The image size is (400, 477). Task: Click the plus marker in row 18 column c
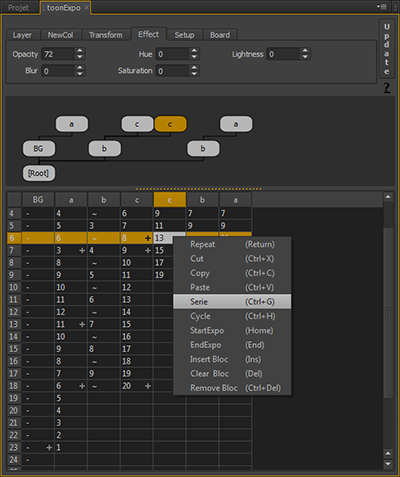(x=148, y=386)
